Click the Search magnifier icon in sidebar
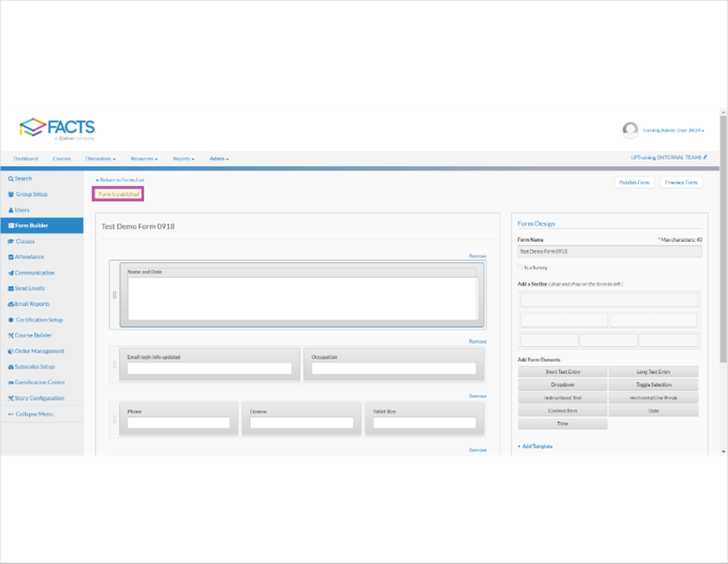 click(11, 179)
